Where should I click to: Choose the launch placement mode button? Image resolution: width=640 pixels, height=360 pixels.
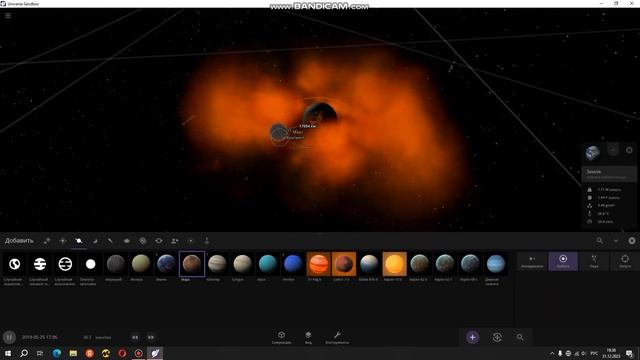[x=624, y=261]
